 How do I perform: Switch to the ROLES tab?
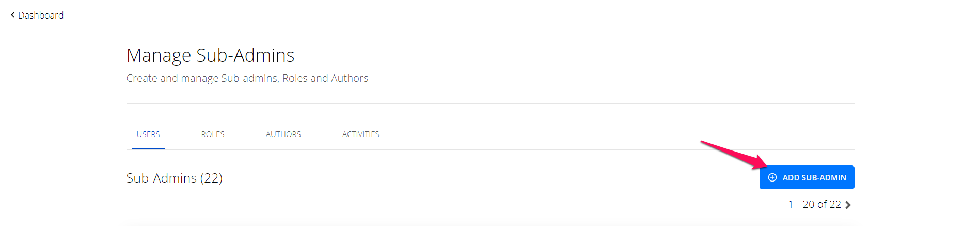(x=213, y=134)
